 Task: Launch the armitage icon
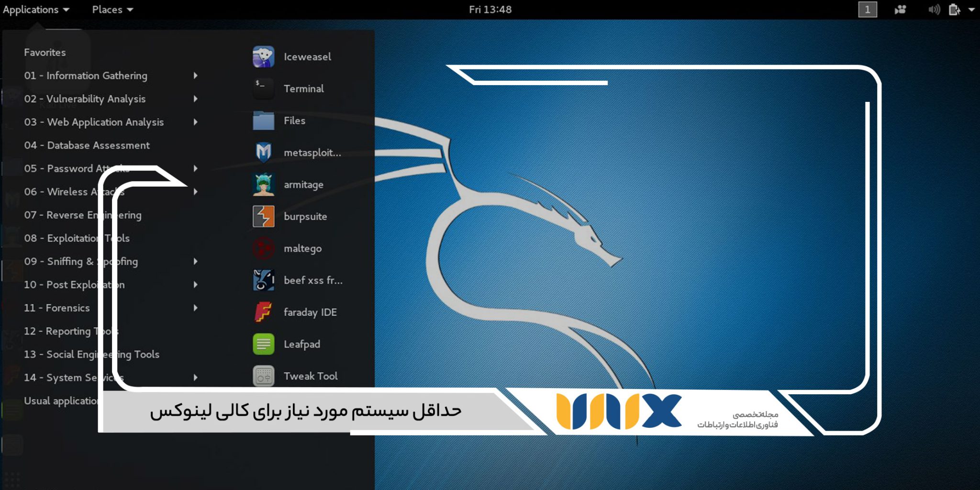(263, 185)
